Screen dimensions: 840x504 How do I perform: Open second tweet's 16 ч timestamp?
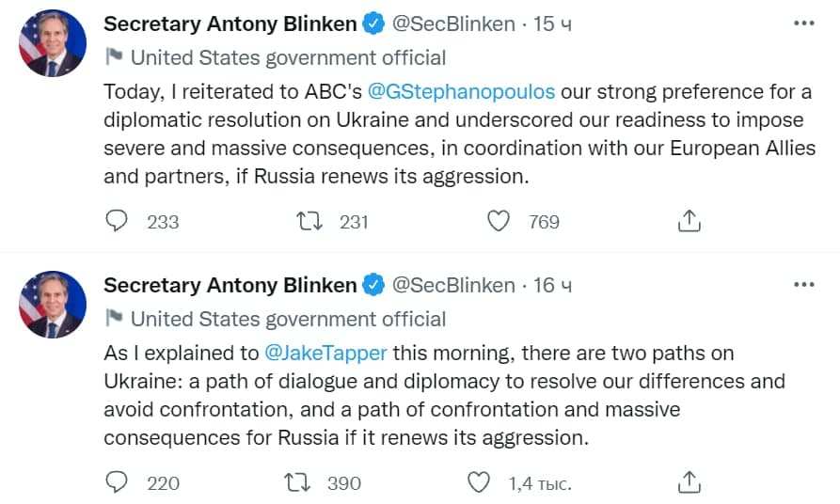pyautogui.click(x=552, y=285)
